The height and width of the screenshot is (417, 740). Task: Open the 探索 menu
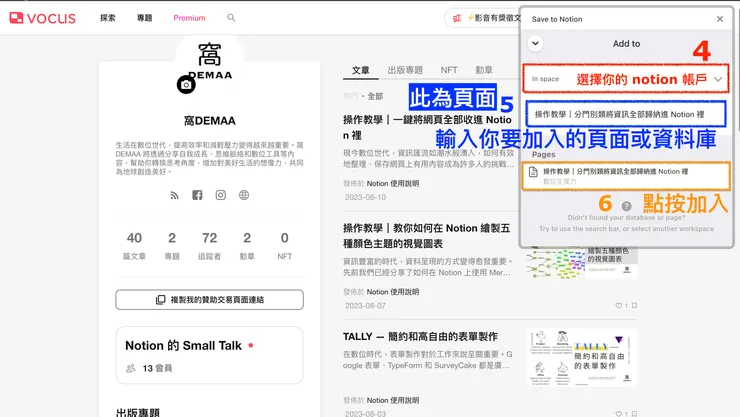[108, 18]
